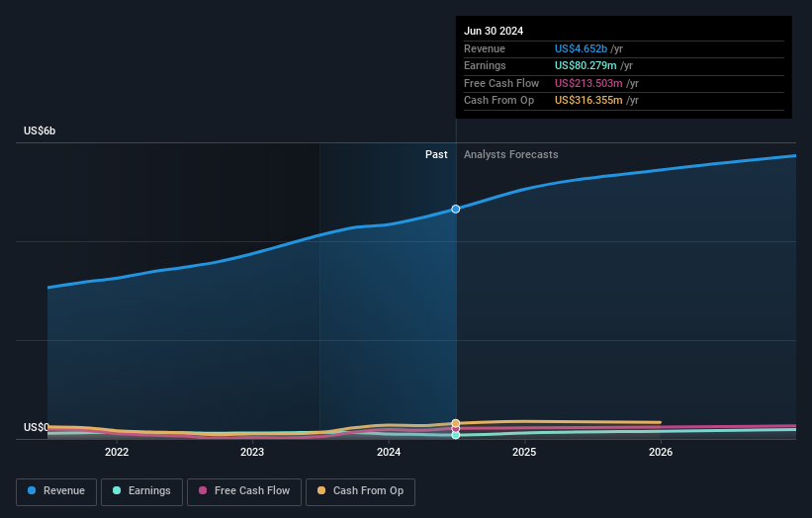This screenshot has width=812, height=518.
Task: Click the Revenue row label in tooltip
Action: pos(485,48)
